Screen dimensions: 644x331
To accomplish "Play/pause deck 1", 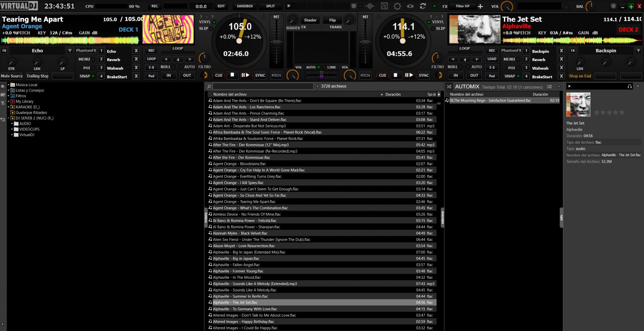I will 246,75.
